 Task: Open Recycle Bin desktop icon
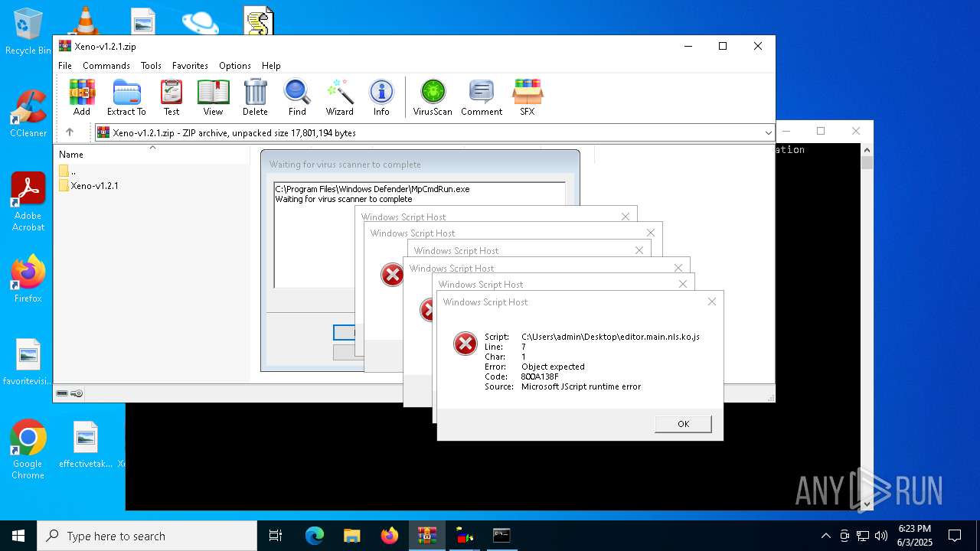pyautogui.click(x=28, y=31)
